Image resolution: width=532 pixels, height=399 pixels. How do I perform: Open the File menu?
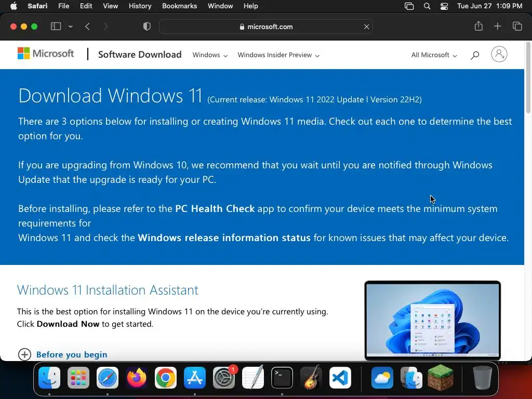pyautogui.click(x=63, y=6)
